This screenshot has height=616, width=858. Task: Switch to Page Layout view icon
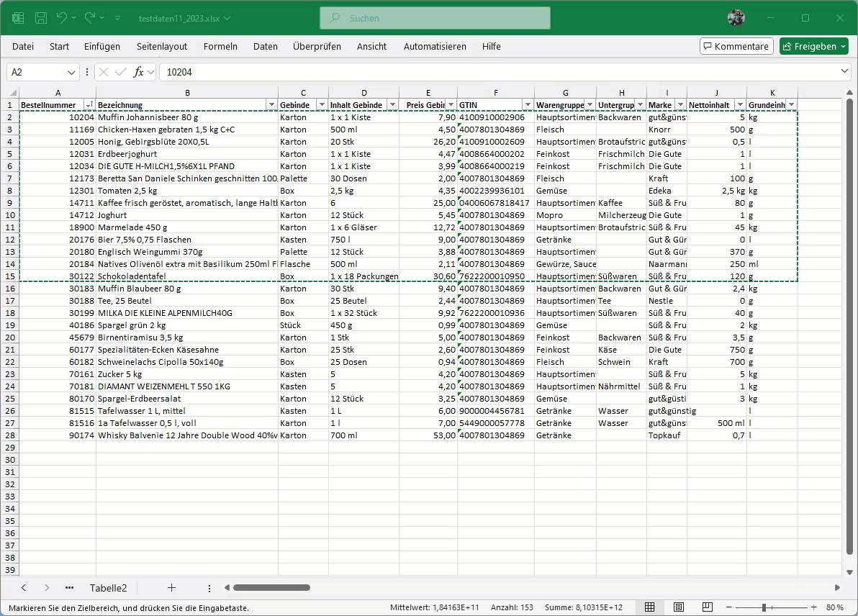(x=679, y=607)
